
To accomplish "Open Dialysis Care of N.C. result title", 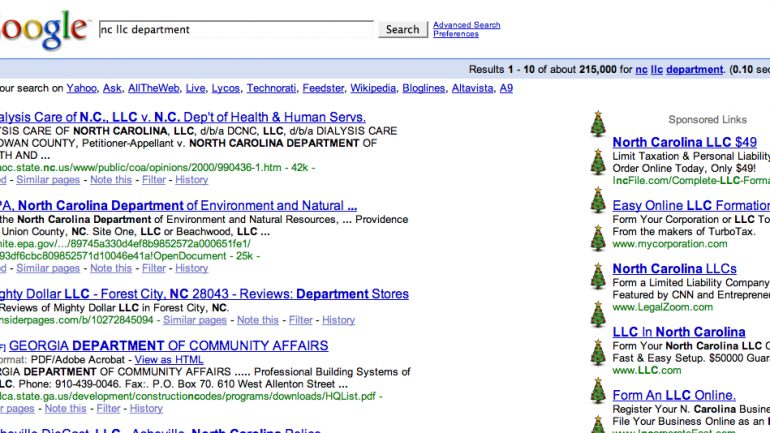I will [x=183, y=117].
